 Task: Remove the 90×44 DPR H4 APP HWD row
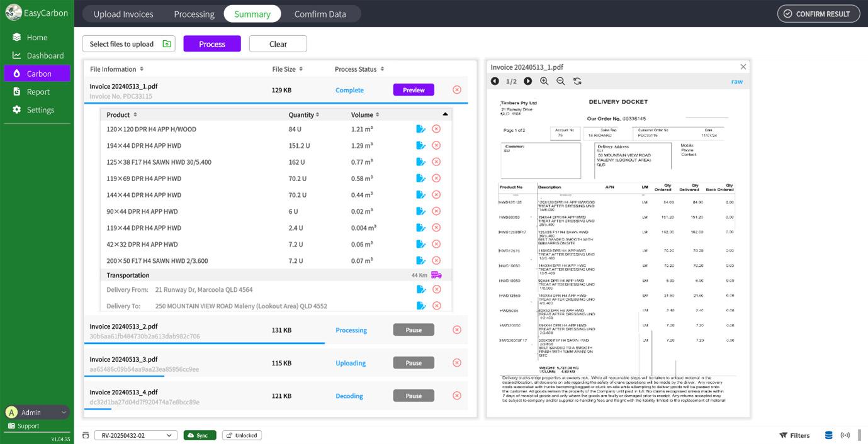click(436, 211)
